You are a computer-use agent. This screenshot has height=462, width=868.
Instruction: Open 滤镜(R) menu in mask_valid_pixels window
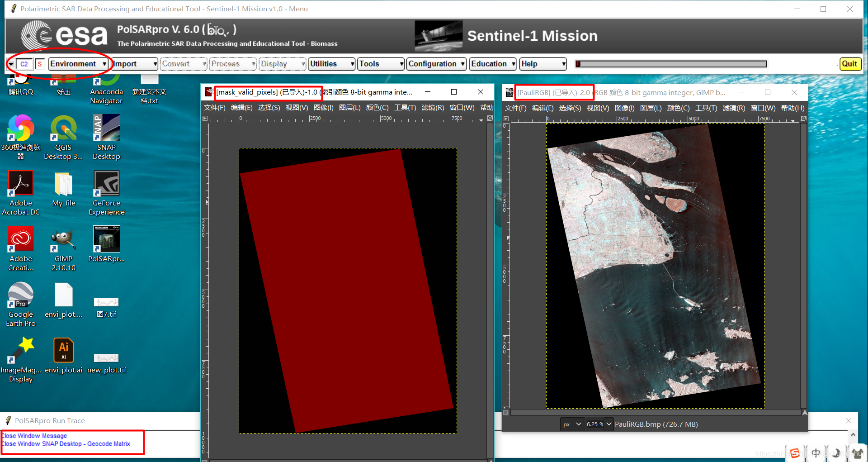click(x=433, y=108)
